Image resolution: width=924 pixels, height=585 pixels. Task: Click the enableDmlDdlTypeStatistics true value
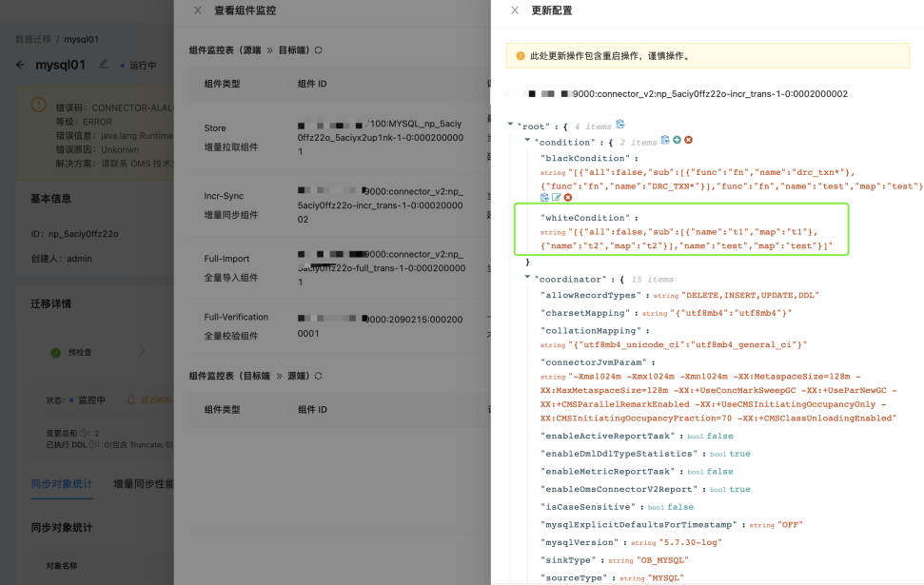click(x=739, y=454)
